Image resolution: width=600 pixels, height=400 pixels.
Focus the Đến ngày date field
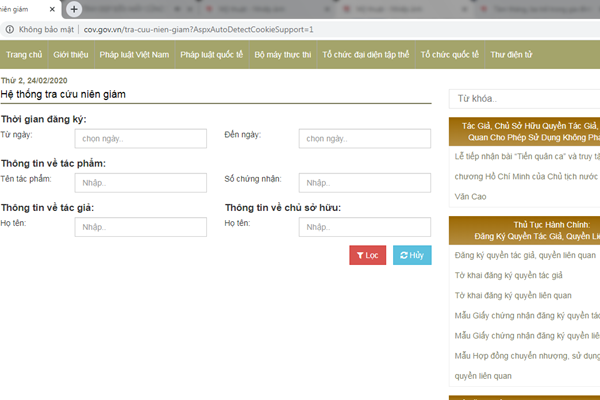[x=365, y=139]
